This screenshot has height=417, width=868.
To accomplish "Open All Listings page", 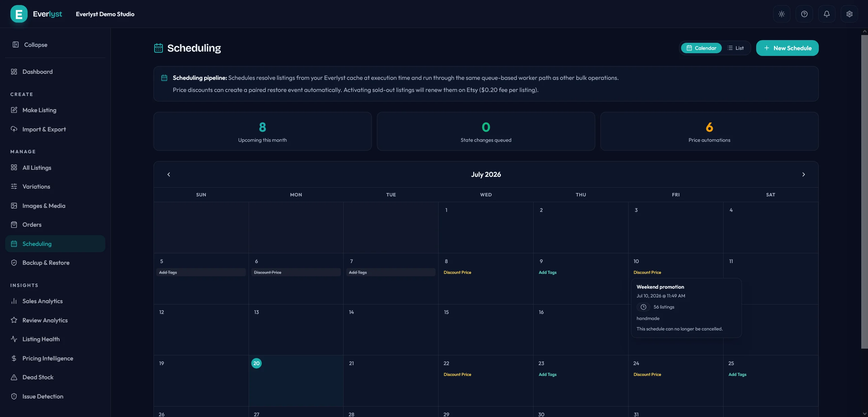I will [x=55, y=167].
